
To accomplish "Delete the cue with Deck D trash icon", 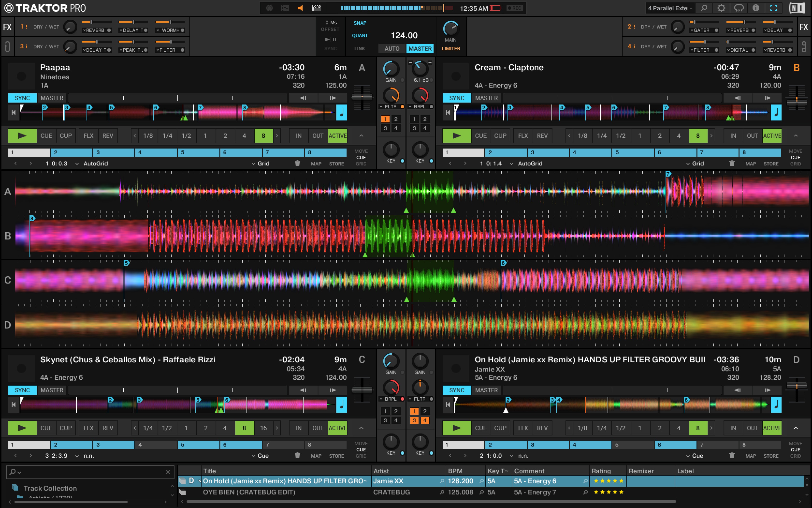I will coord(732,456).
